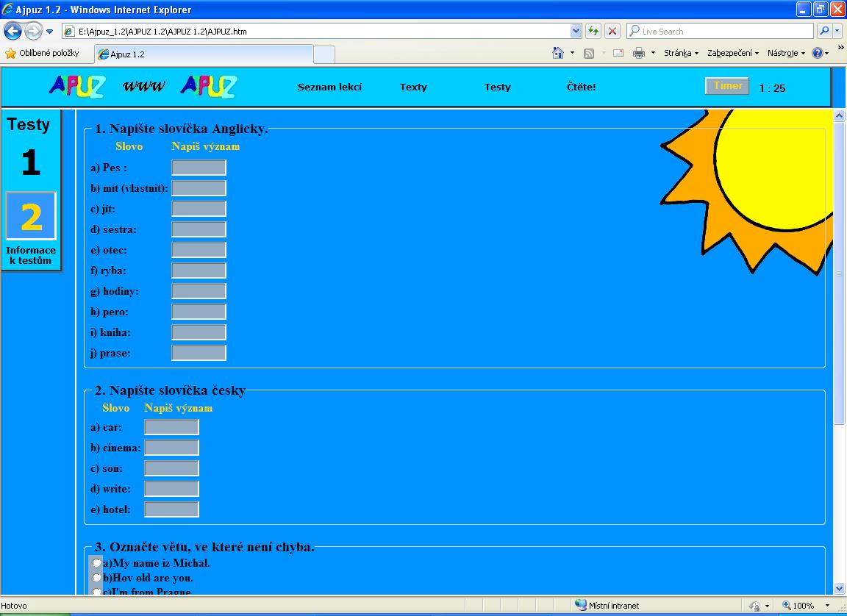Viewport: 847px width, 616px height.
Task: Click the 100% zoom level button
Action: pyautogui.click(x=798, y=606)
